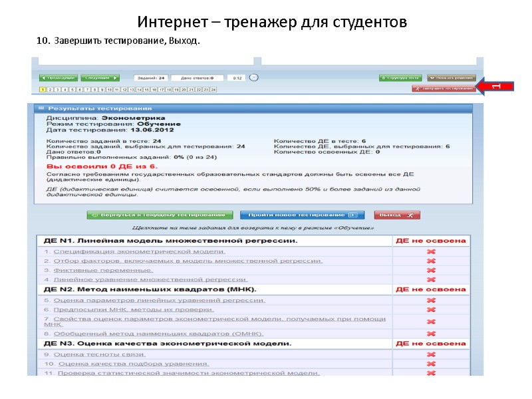Click the right arrow icon on Следующая button

[115, 77]
